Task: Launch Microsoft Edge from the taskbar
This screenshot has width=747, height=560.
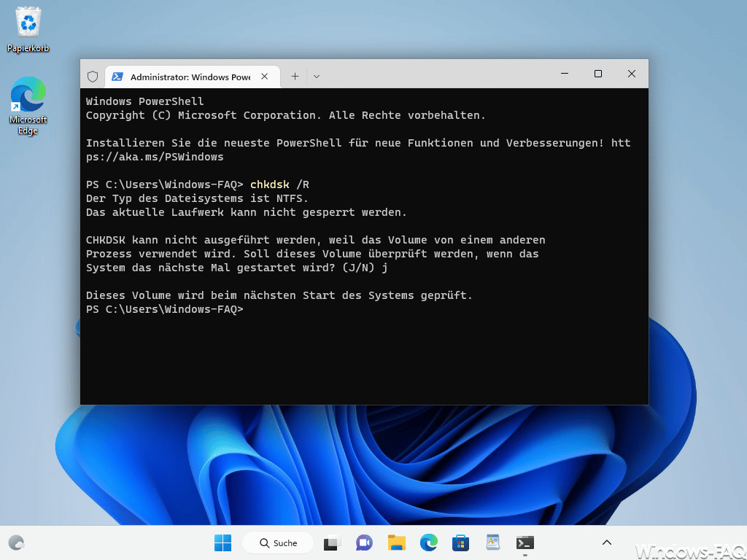Action: coord(429,542)
